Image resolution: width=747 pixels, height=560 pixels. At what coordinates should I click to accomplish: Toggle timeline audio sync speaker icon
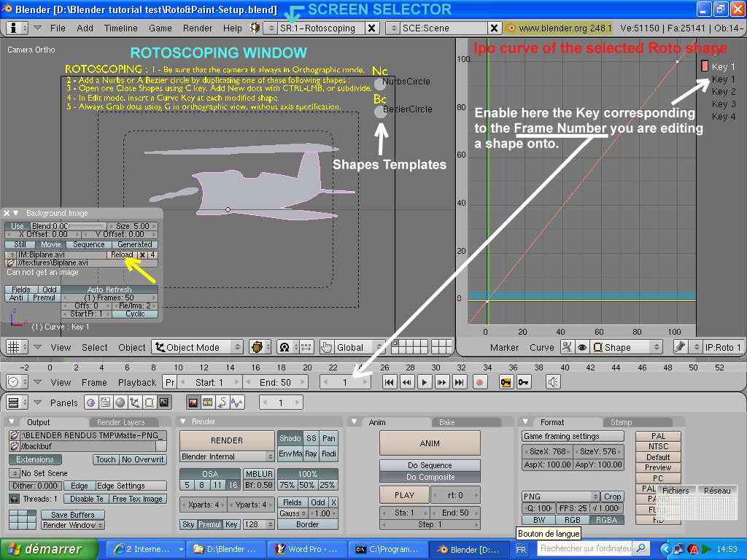pos(553,382)
